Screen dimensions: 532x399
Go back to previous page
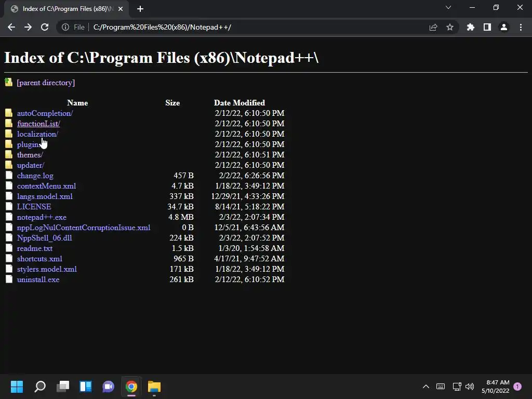11,27
